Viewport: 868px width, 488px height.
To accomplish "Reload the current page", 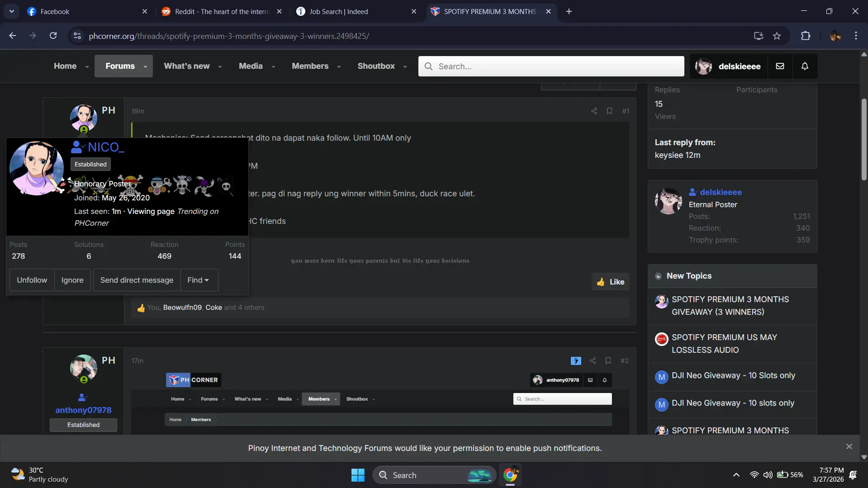I will [x=53, y=36].
